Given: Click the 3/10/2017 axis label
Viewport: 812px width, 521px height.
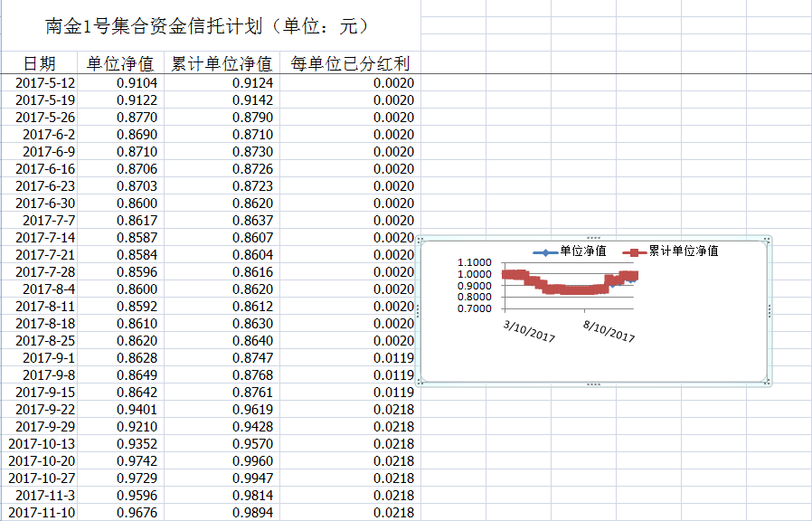Looking at the screenshot, I should coord(530,329).
